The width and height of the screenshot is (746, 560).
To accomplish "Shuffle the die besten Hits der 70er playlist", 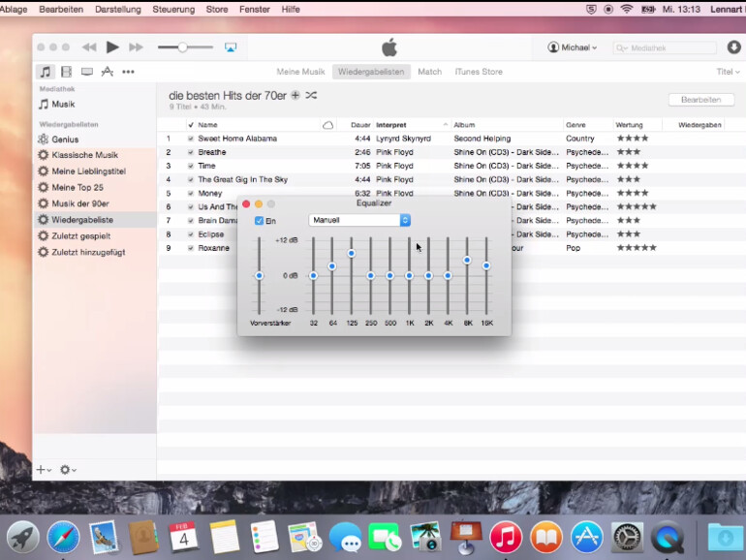I will 311,95.
